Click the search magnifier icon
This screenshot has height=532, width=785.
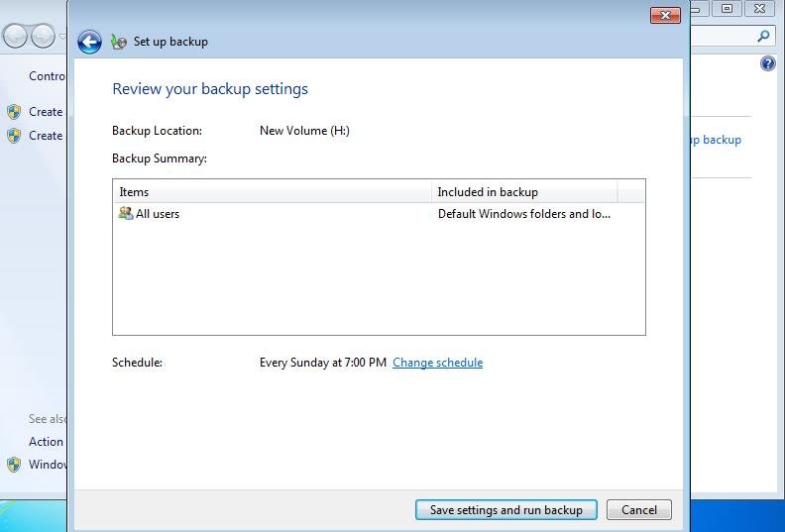[x=763, y=37]
